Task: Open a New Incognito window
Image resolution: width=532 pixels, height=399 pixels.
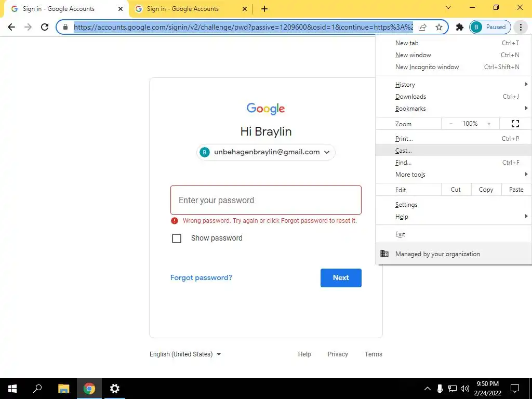Action: (454, 67)
